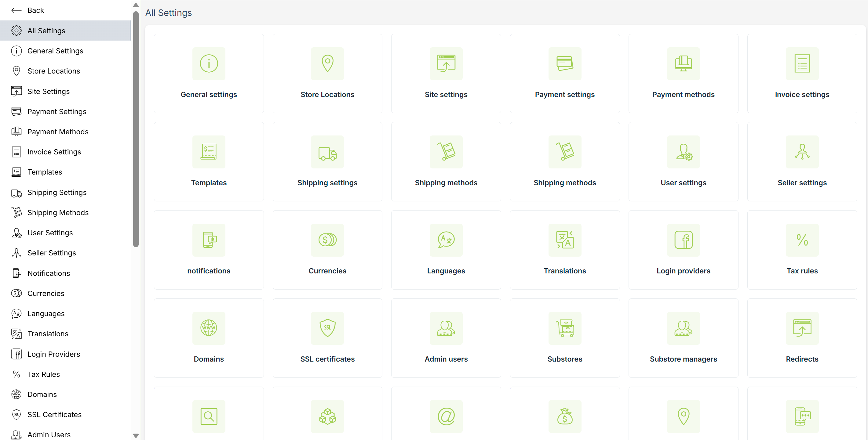Click the sidebar scroll up arrow
The width and height of the screenshot is (868, 440).
click(x=136, y=5)
